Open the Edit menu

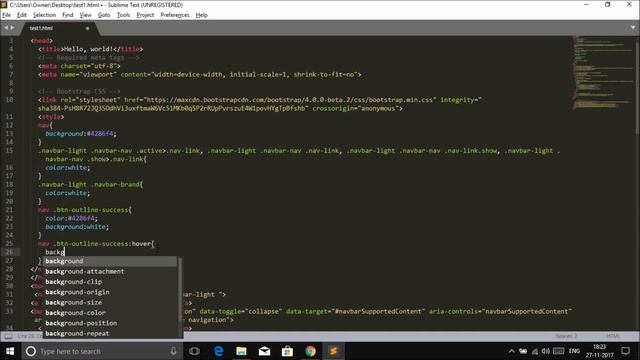[x=22, y=15]
